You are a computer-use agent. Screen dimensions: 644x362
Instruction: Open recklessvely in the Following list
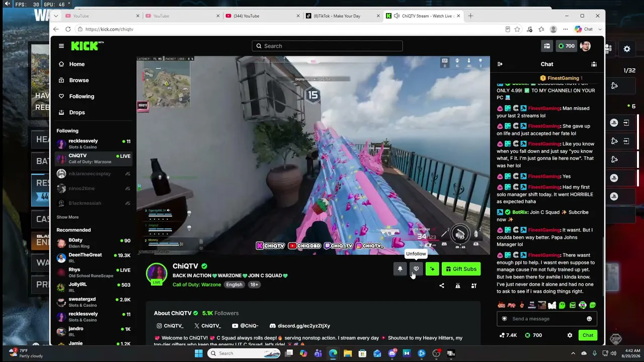(94, 144)
